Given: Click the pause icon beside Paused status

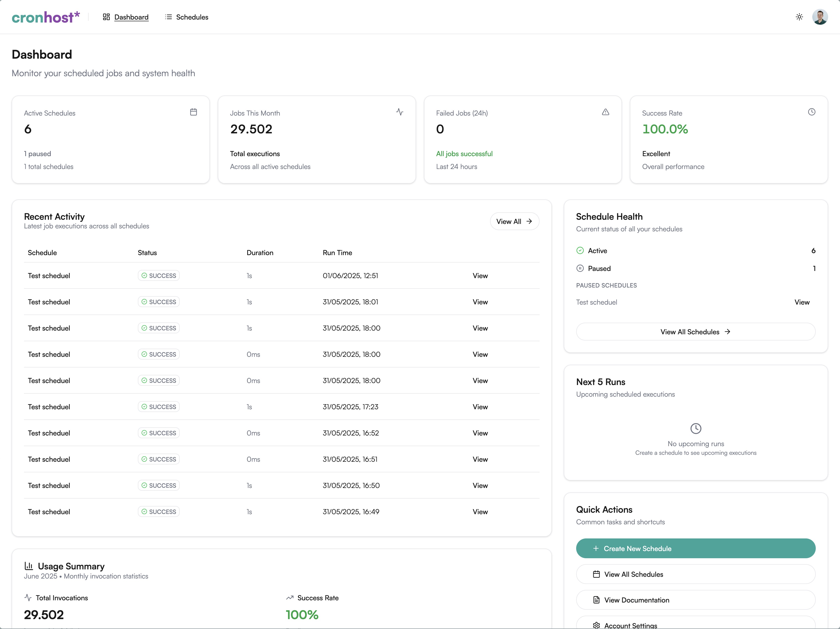Looking at the screenshot, I should [x=580, y=268].
